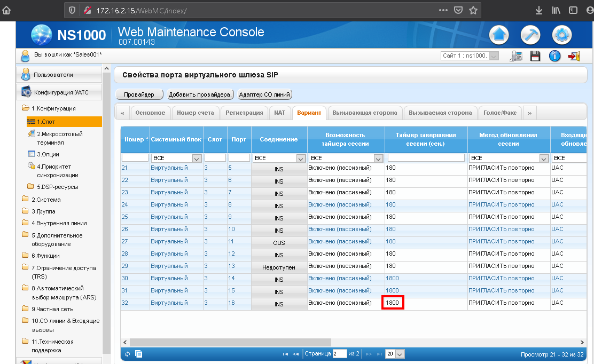This screenshot has height=364, width=594.
Task: Refresh the table using bottom reload icon
Action: click(127, 354)
